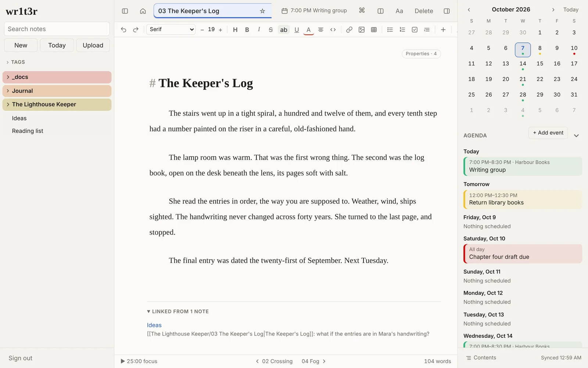Image resolution: width=588 pixels, height=368 pixels.
Task: Open the Serif font dropdown
Action: [171, 29]
